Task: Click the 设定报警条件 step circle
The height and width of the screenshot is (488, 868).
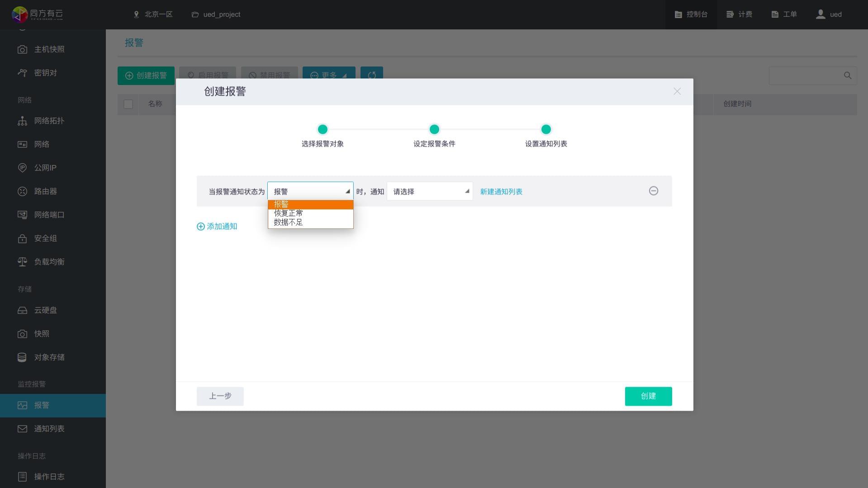Action: click(434, 129)
